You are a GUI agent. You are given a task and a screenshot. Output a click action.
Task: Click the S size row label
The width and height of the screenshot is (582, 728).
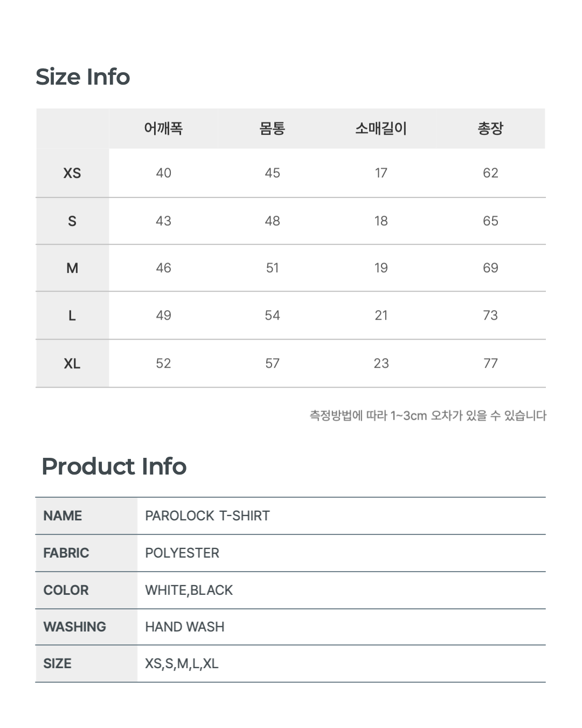click(x=72, y=221)
